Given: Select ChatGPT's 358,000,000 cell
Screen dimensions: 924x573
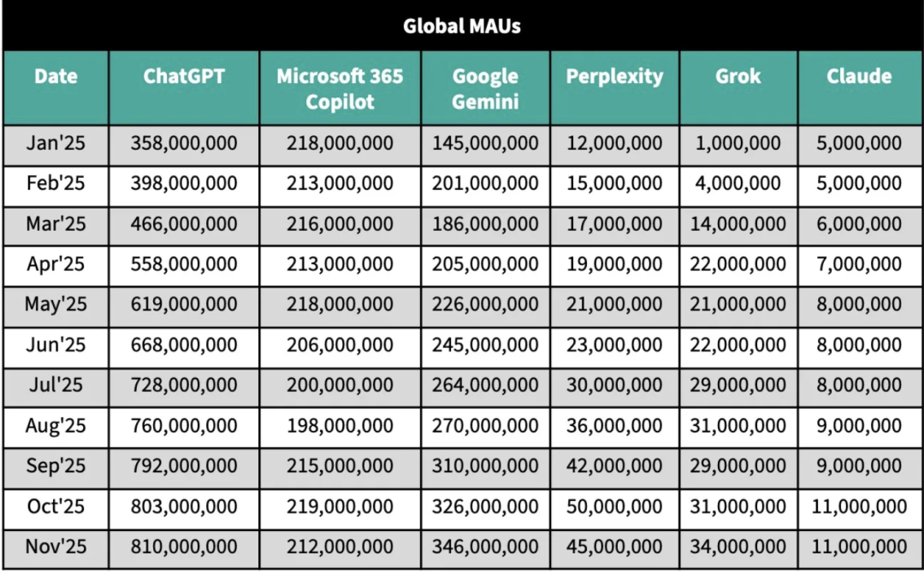Looking at the screenshot, I should click(184, 144).
